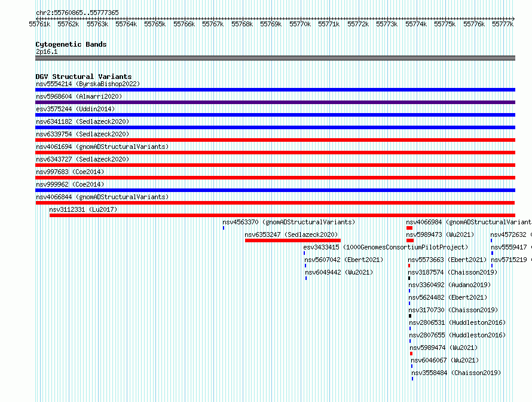Select the red bar under nsv6339754
This screenshot has height=402, width=532.
pos(275,140)
